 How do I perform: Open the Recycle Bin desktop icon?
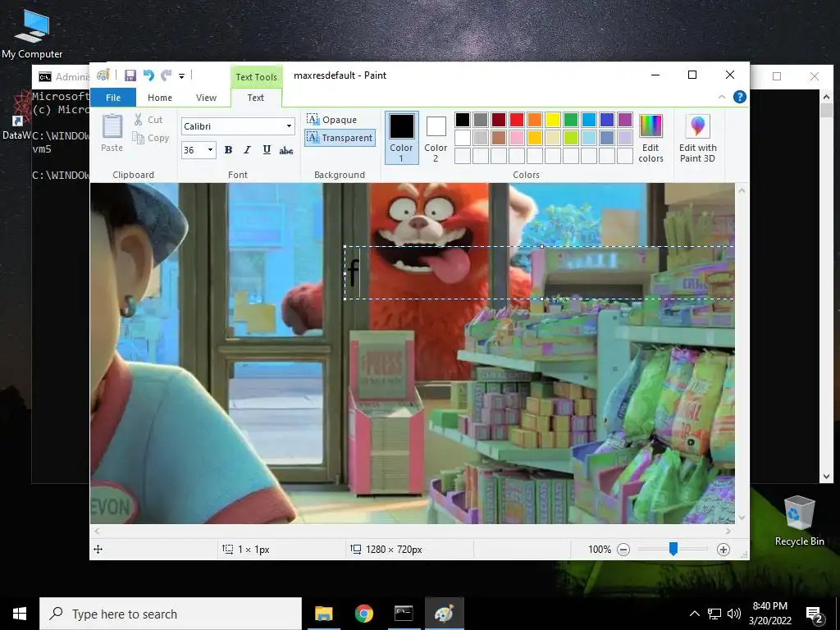tap(799, 520)
